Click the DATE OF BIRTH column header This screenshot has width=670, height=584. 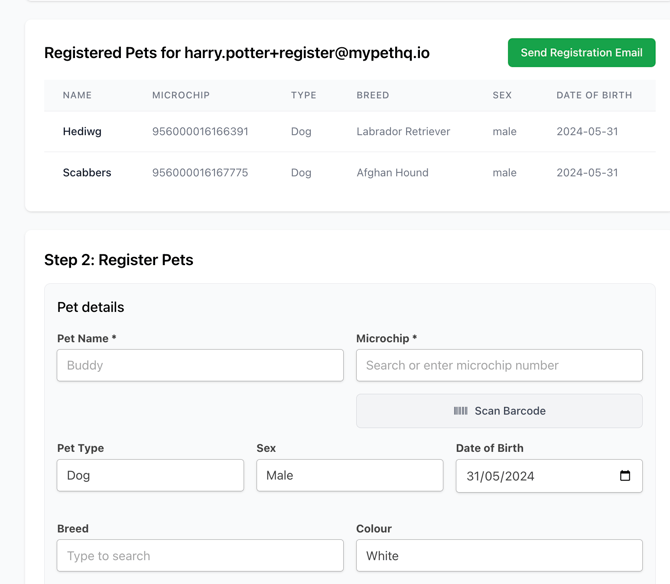(594, 95)
